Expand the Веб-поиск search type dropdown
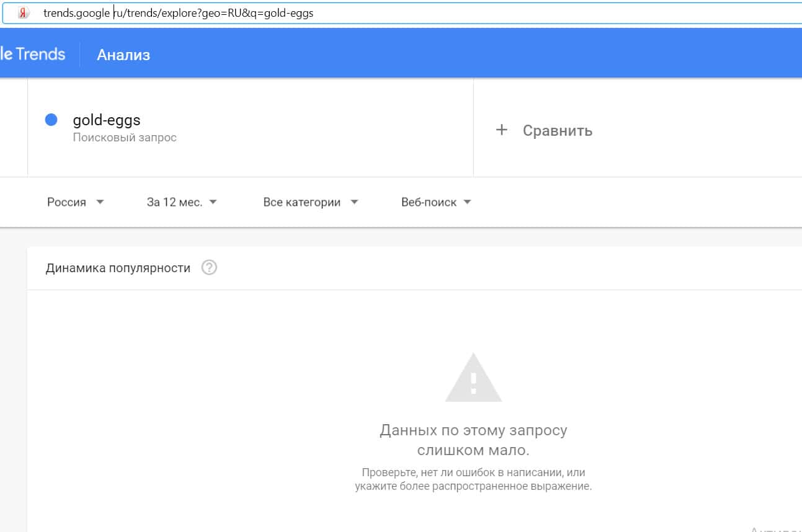802x532 pixels. pos(436,202)
